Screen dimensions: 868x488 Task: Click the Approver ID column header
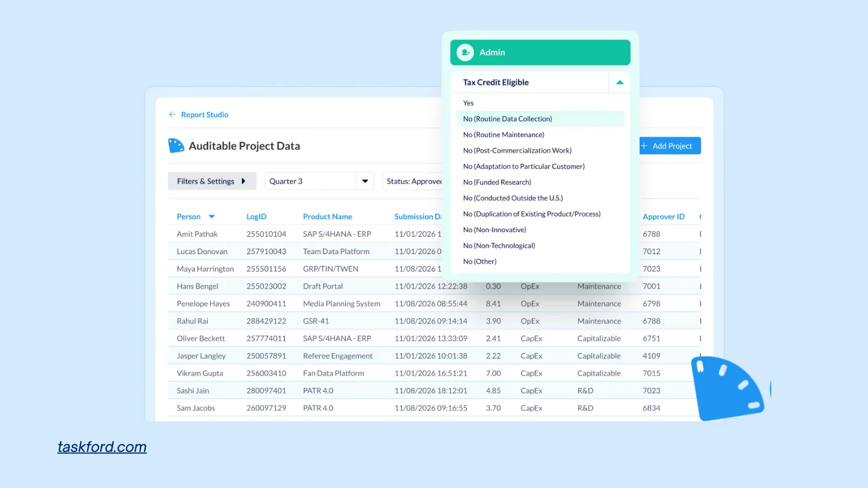coord(663,217)
